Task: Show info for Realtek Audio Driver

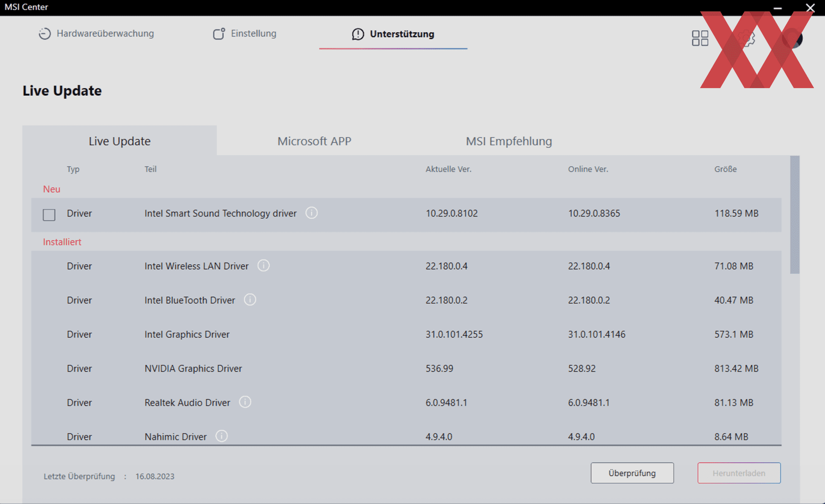Action: click(x=245, y=402)
